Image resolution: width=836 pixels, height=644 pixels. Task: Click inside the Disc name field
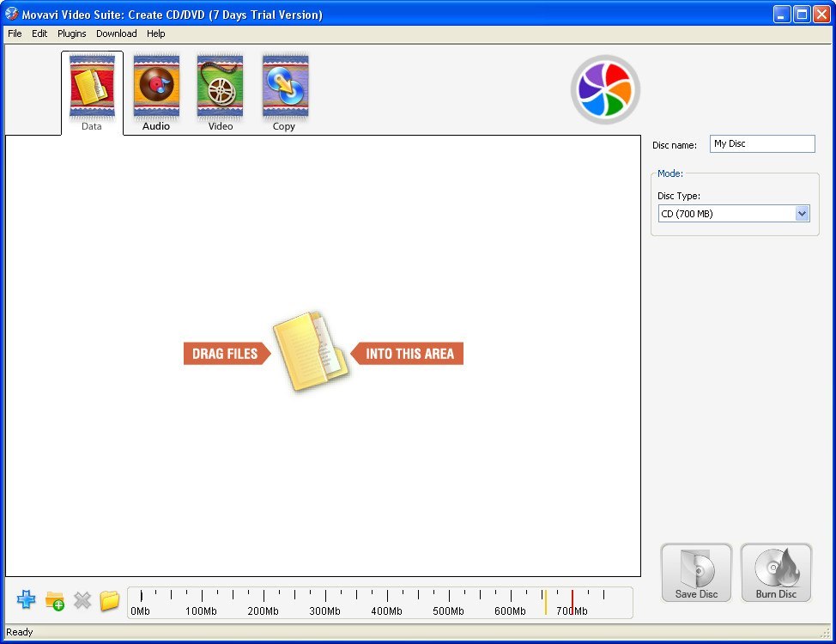coord(760,143)
